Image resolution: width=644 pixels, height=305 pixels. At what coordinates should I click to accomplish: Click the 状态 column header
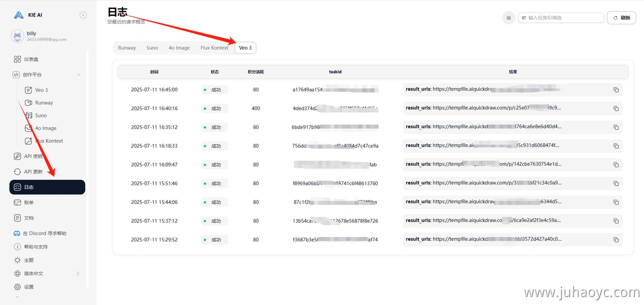[215, 72]
